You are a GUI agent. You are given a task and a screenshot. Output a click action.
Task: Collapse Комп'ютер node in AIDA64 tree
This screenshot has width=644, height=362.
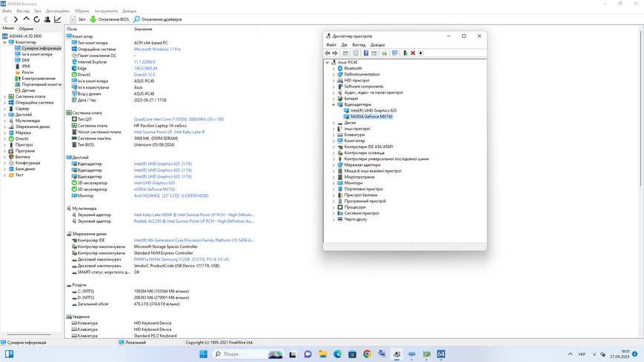[4, 42]
